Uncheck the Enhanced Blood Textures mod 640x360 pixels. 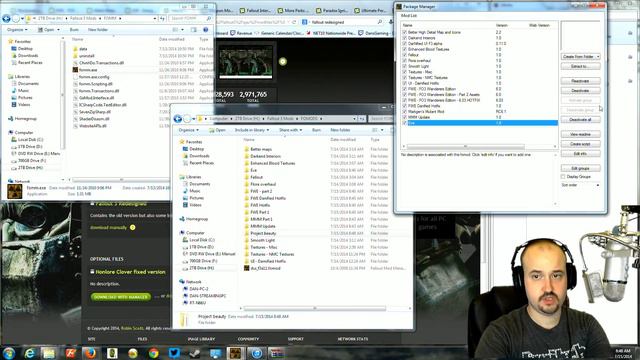tap(404, 49)
